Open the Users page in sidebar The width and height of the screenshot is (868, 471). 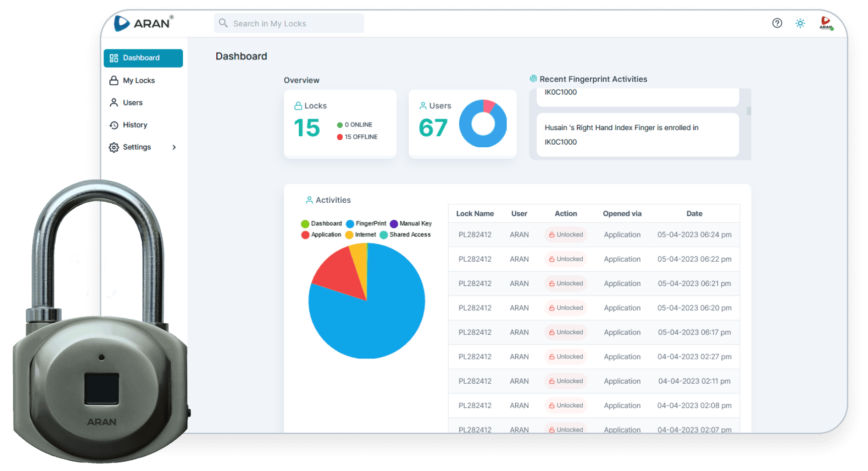click(133, 102)
